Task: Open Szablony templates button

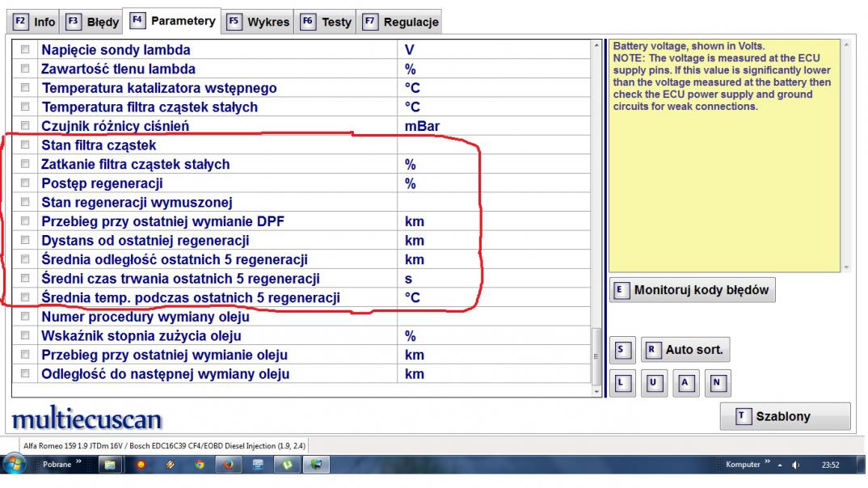Action: [784, 417]
